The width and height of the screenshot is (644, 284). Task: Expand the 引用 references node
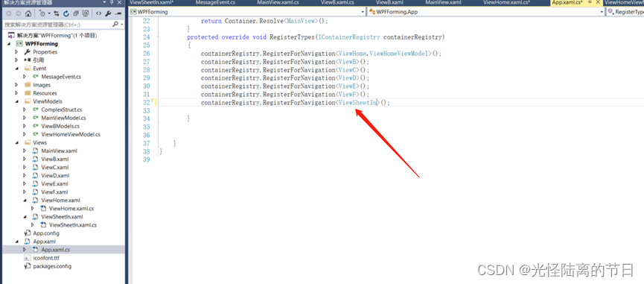coord(16,60)
